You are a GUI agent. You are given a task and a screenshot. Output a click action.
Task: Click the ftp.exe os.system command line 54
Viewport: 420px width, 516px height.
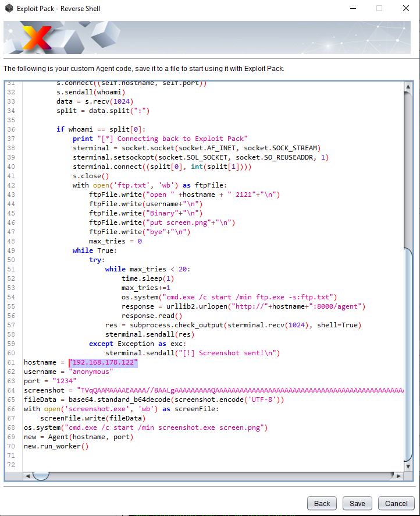(x=229, y=297)
